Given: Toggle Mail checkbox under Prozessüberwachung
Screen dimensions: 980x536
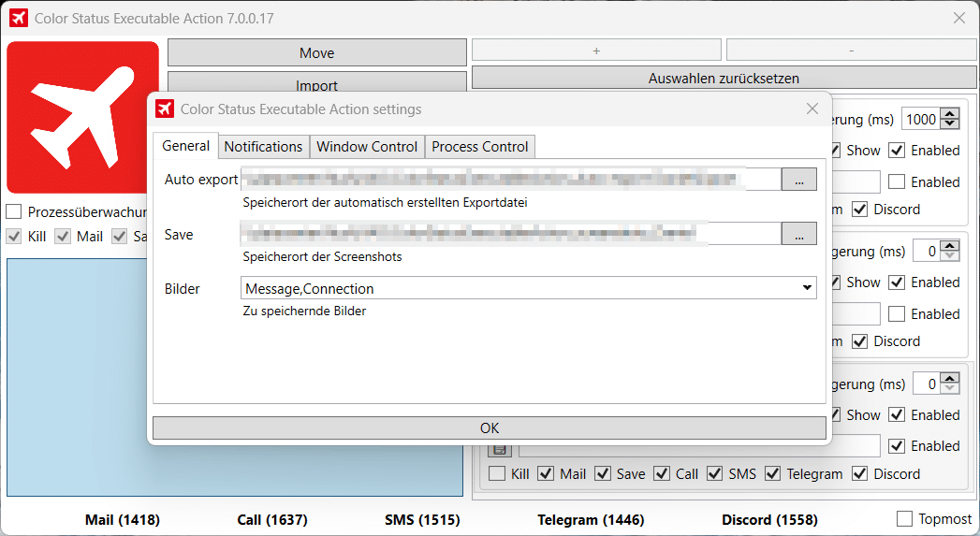Looking at the screenshot, I should pyautogui.click(x=63, y=236).
